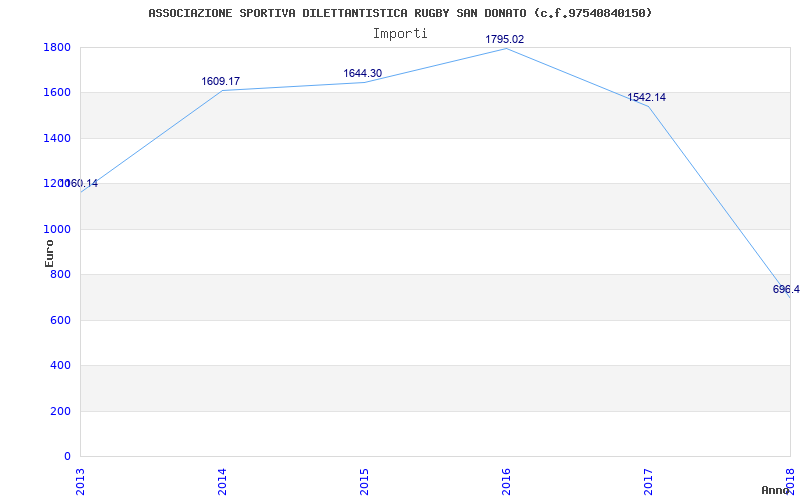Click the 800 y-axis tick label

point(60,274)
